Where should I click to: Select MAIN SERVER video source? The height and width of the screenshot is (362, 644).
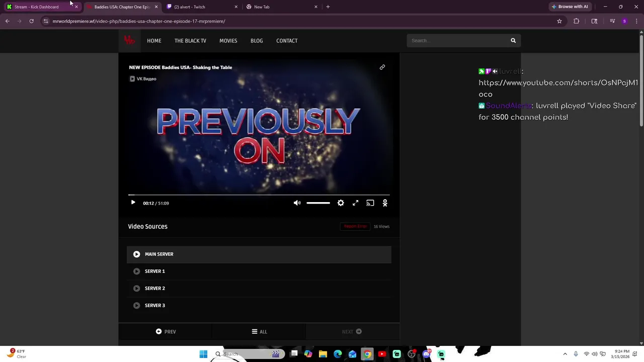click(x=259, y=254)
